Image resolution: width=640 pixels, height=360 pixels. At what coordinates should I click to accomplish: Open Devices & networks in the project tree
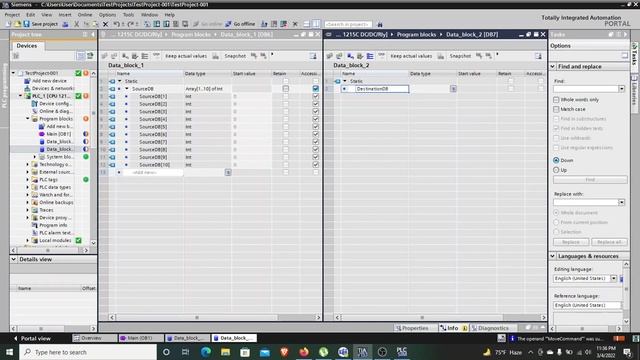click(x=53, y=88)
